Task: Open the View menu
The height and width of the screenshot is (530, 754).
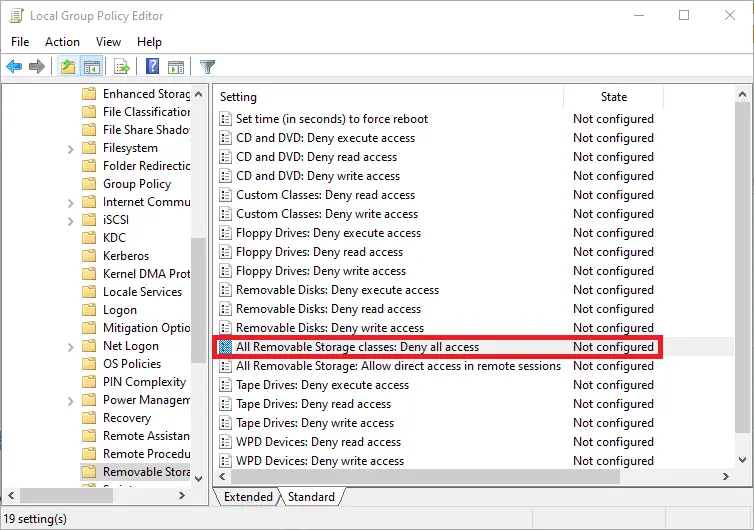Action: coord(108,42)
